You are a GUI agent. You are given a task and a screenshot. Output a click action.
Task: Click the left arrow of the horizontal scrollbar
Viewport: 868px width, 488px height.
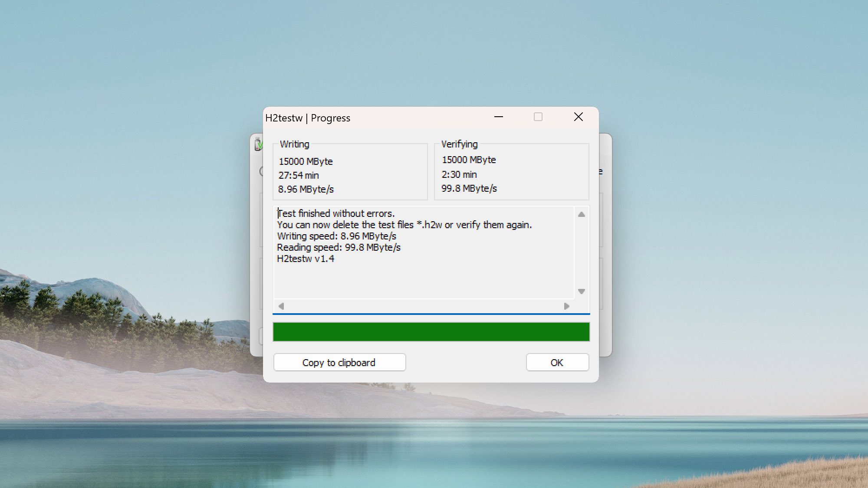click(x=281, y=306)
